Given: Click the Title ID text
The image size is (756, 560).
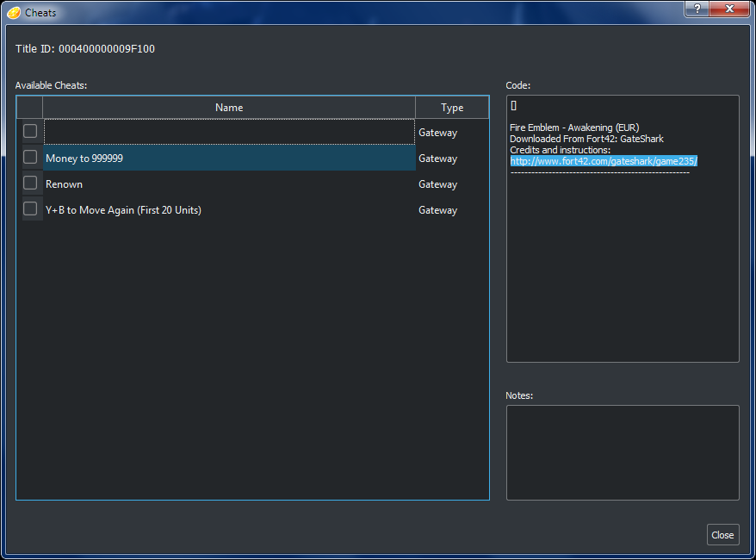Looking at the screenshot, I should tap(85, 49).
